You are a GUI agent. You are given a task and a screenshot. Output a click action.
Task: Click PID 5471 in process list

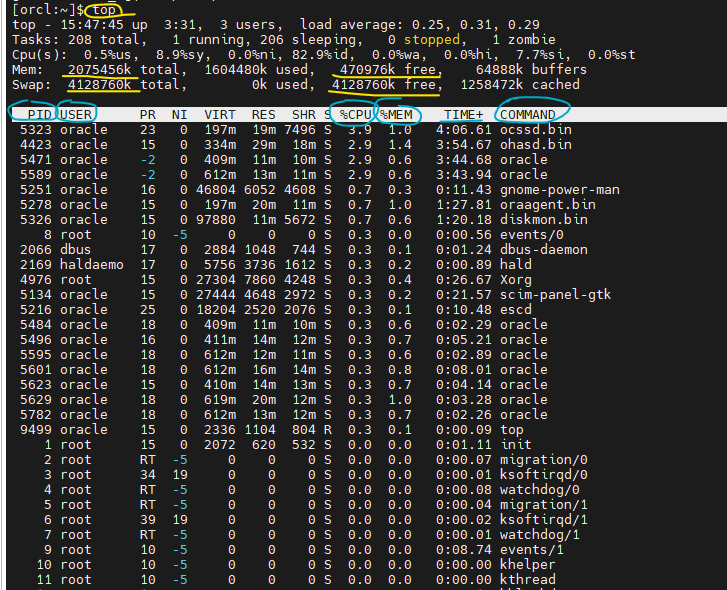click(x=36, y=159)
